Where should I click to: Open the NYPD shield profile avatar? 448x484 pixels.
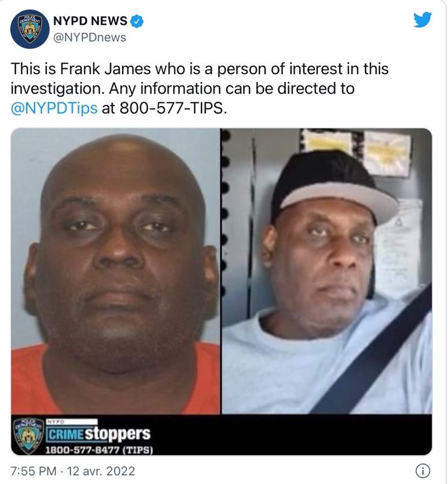(29, 29)
